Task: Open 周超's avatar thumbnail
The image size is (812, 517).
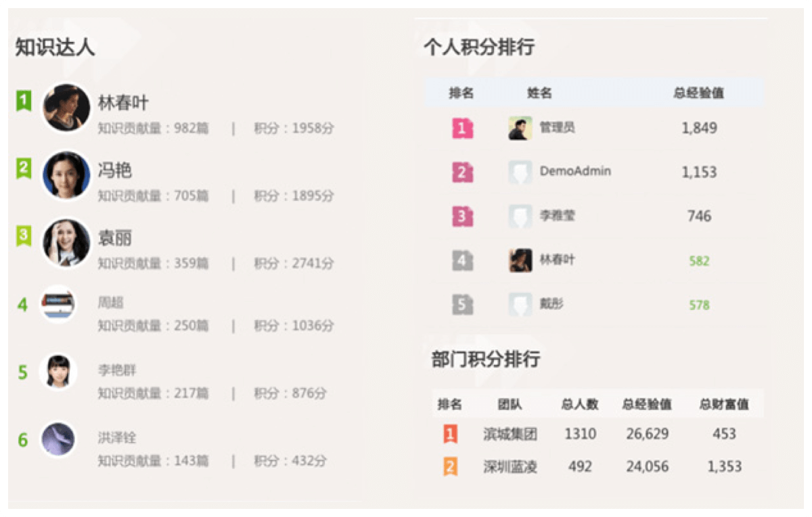Action: 58,304
